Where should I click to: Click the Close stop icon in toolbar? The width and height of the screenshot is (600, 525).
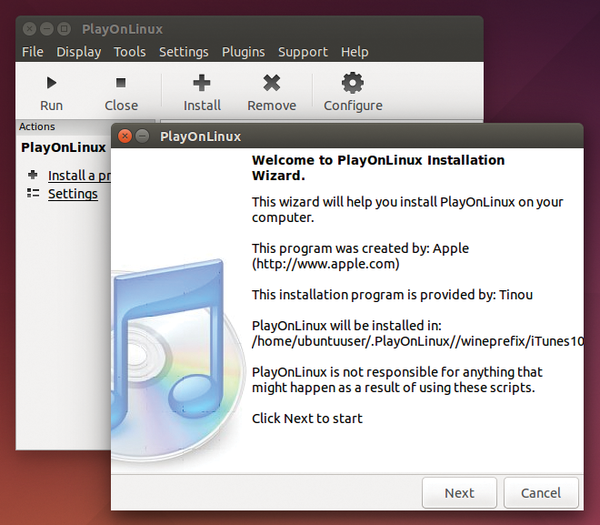(x=121, y=82)
